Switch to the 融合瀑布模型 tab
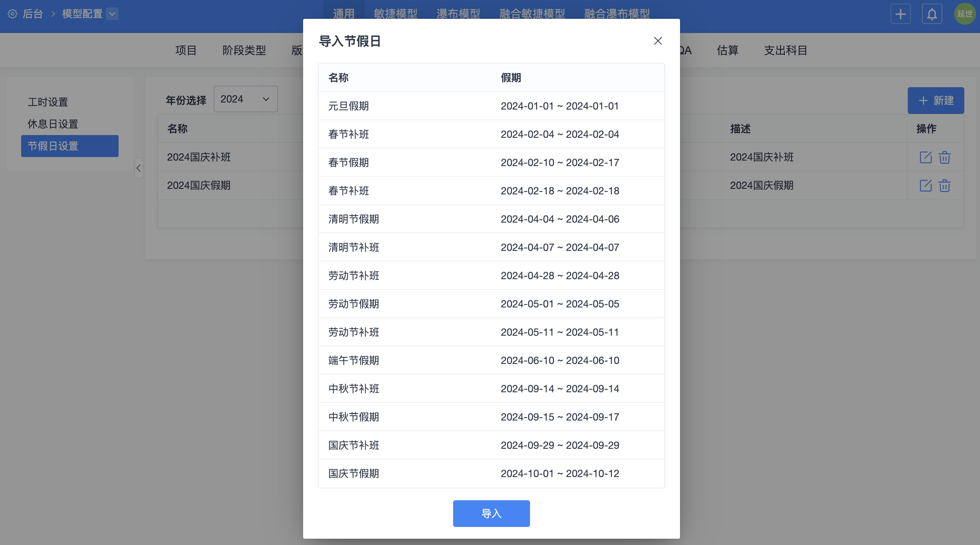The height and width of the screenshot is (545, 980). (x=616, y=14)
